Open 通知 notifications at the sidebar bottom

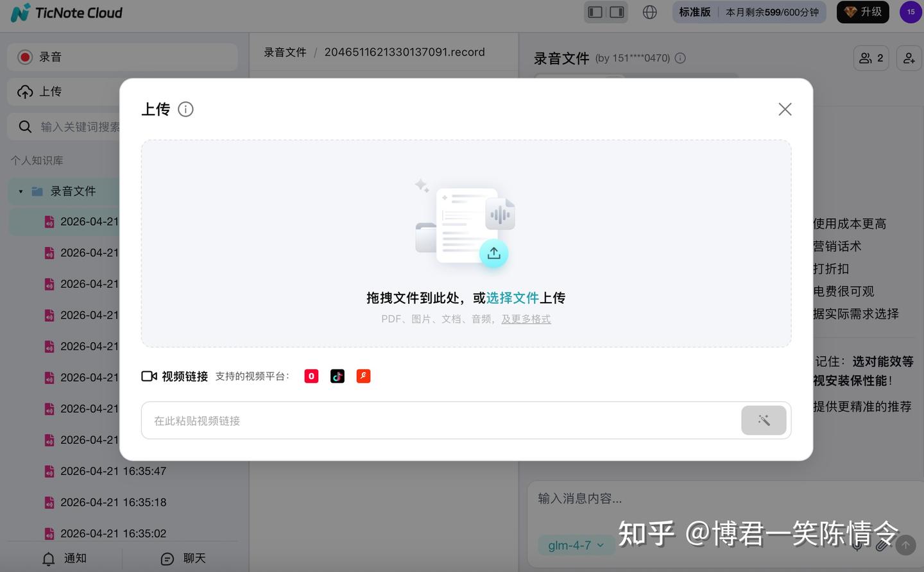(64, 559)
